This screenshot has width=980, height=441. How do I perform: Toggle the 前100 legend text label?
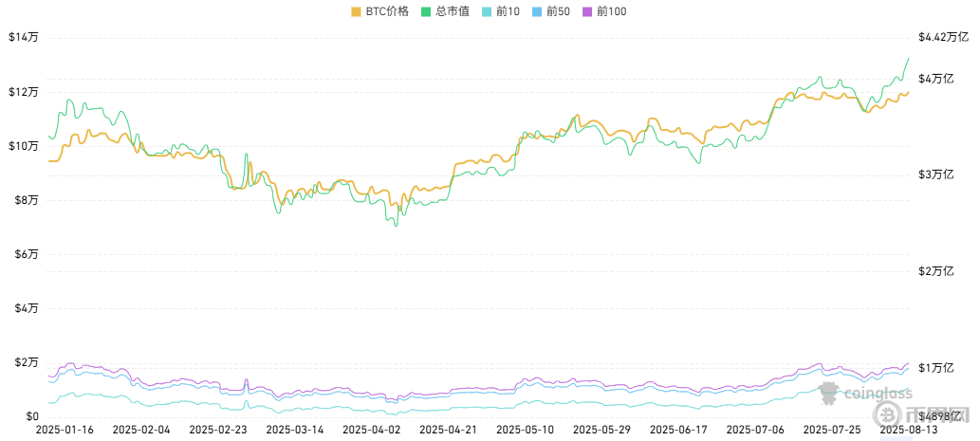click(611, 11)
